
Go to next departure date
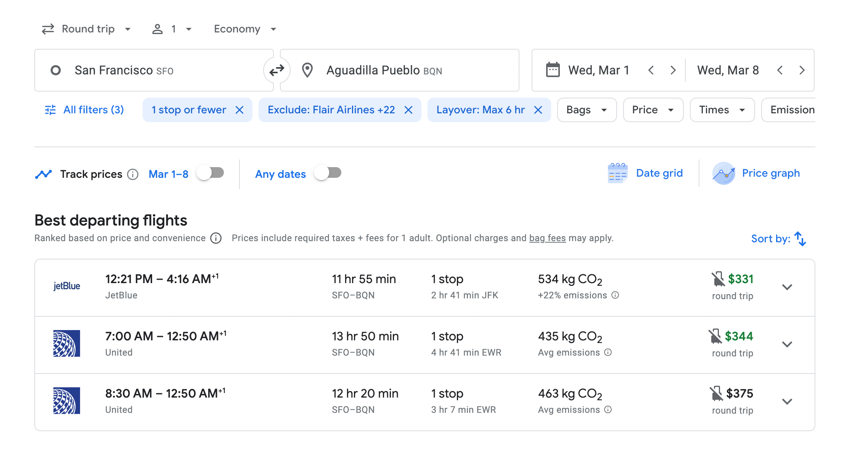pyautogui.click(x=673, y=70)
